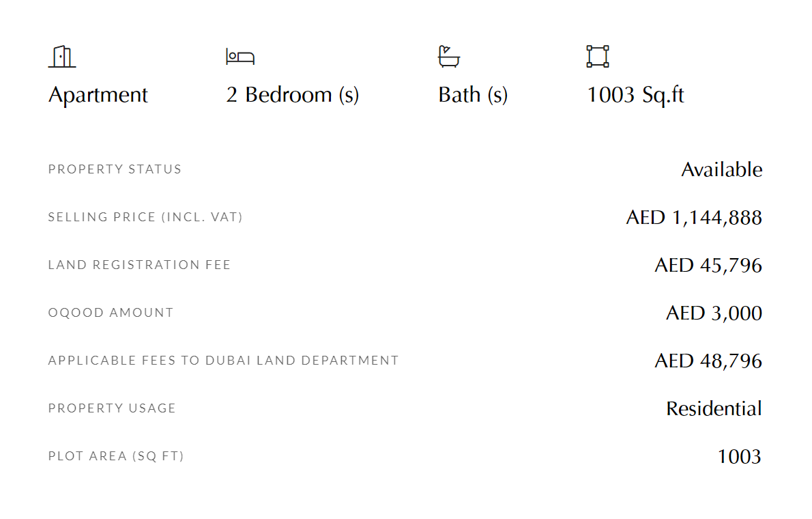Select the AED 45,796 fee value
Screen dimensions: 812x519
708,266
